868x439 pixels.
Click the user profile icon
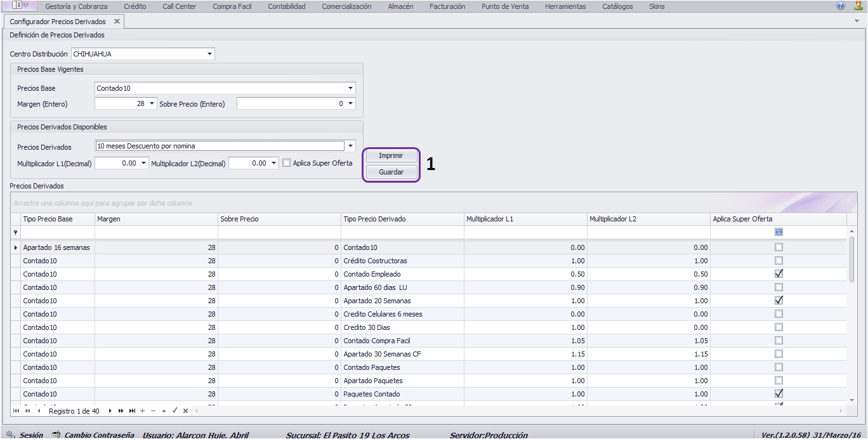click(x=854, y=6)
